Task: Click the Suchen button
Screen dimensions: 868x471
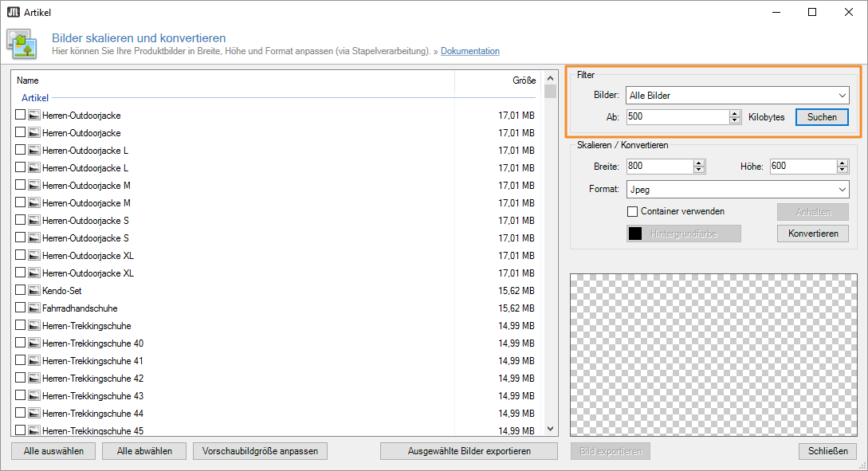Action: (x=822, y=116)
